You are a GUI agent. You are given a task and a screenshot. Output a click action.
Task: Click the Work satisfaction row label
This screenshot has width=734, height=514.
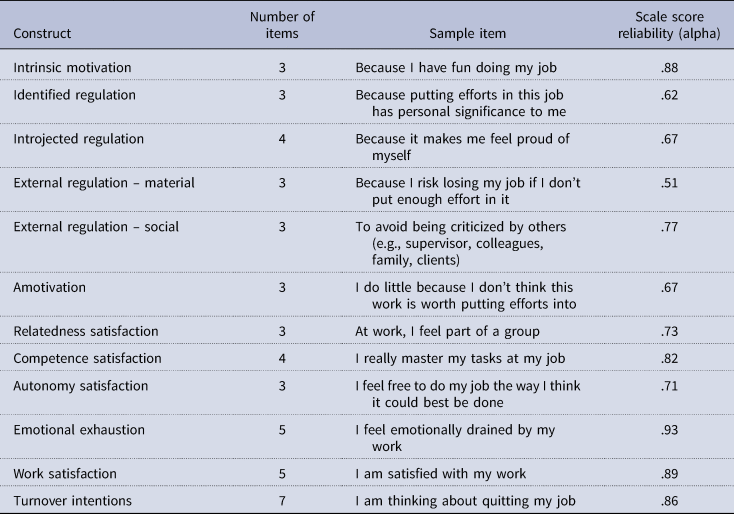click(63, 473)
